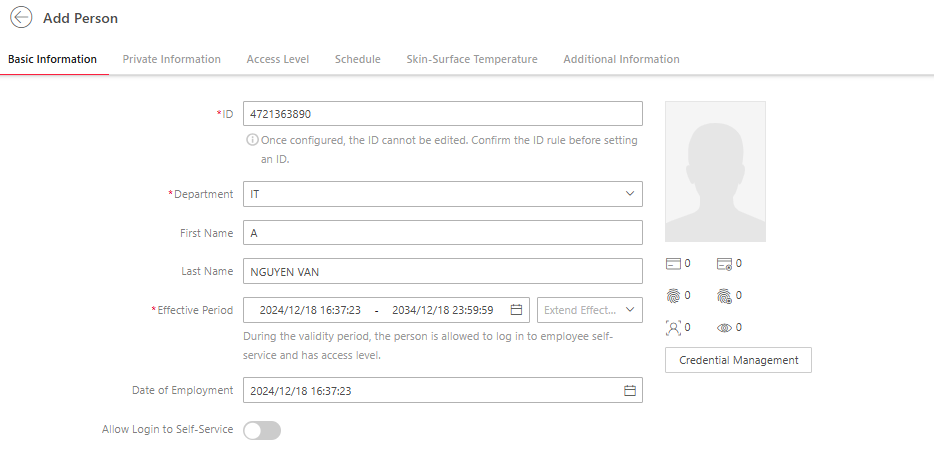The width and height of the screenshot is (934, 475).
Task: Open the Extend Effective Period dropdown
Action: coord(590,310)
